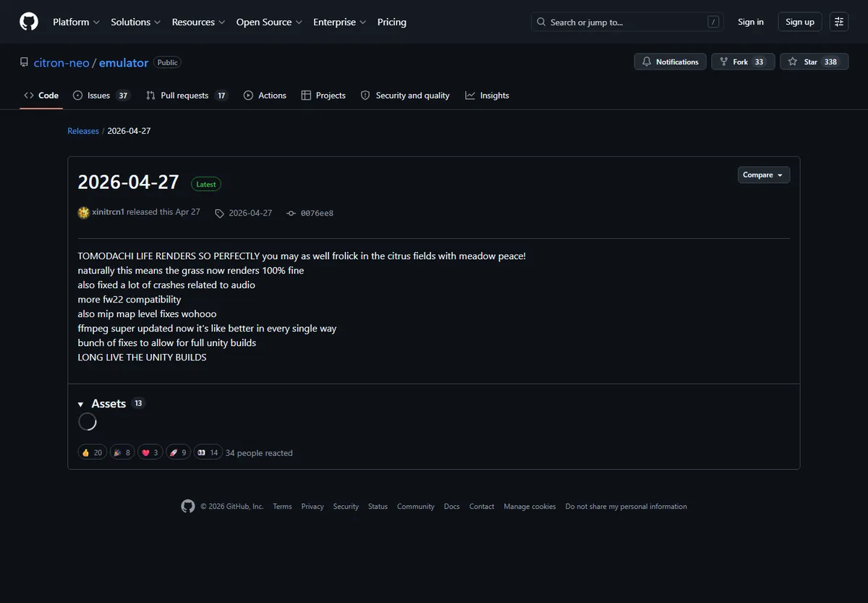Go to the Releases breadcrumb
The height and width of the screenshot is (603, 868).
pyautogui.click(x=83, y=131)
